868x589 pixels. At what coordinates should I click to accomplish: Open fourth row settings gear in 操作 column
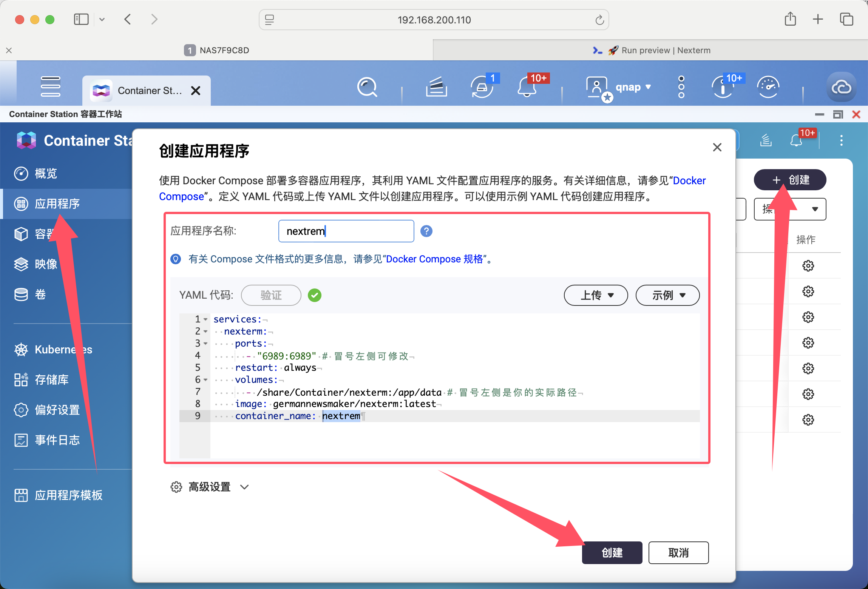coord(808,343)
